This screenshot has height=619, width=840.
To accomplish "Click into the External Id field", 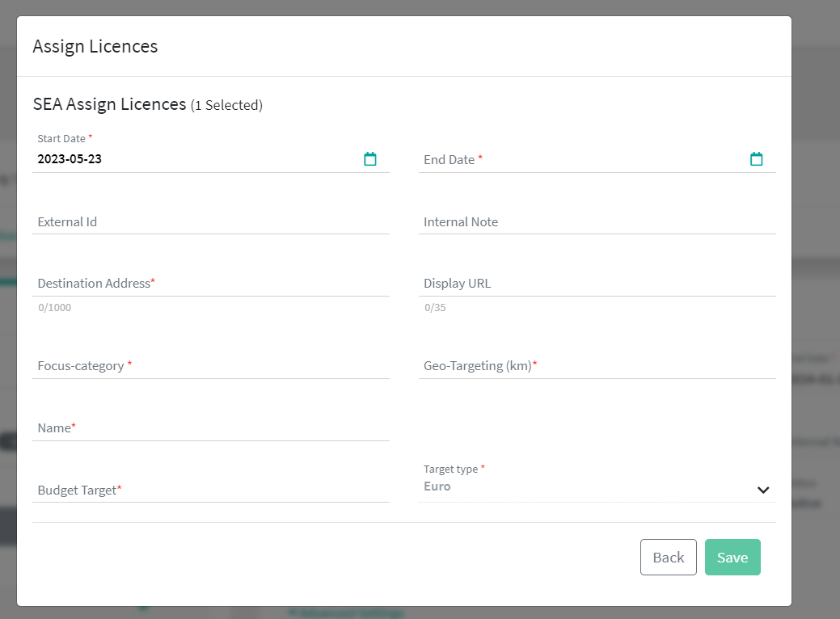I will coord(210,222).
